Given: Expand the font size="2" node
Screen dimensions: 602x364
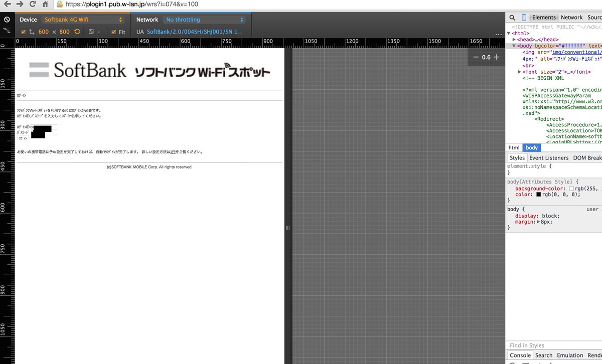Looking at the screenshot, I should (x=519, y=72).
